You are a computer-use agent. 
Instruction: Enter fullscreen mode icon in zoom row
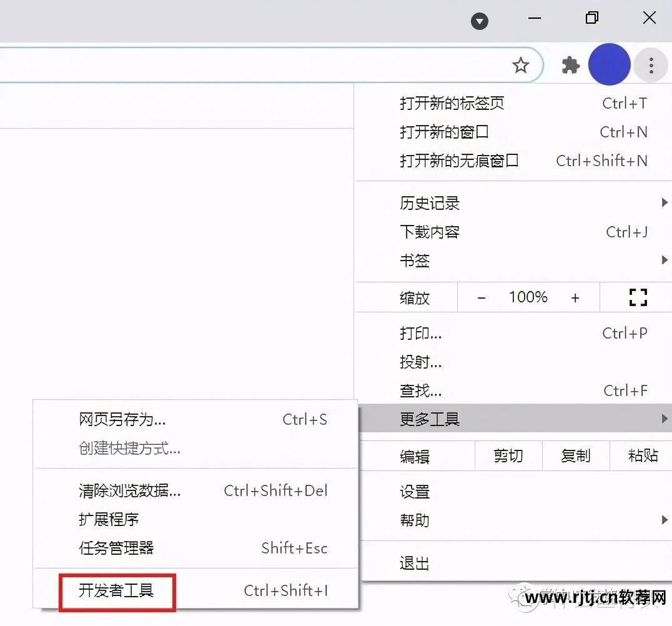click(638, 297)
